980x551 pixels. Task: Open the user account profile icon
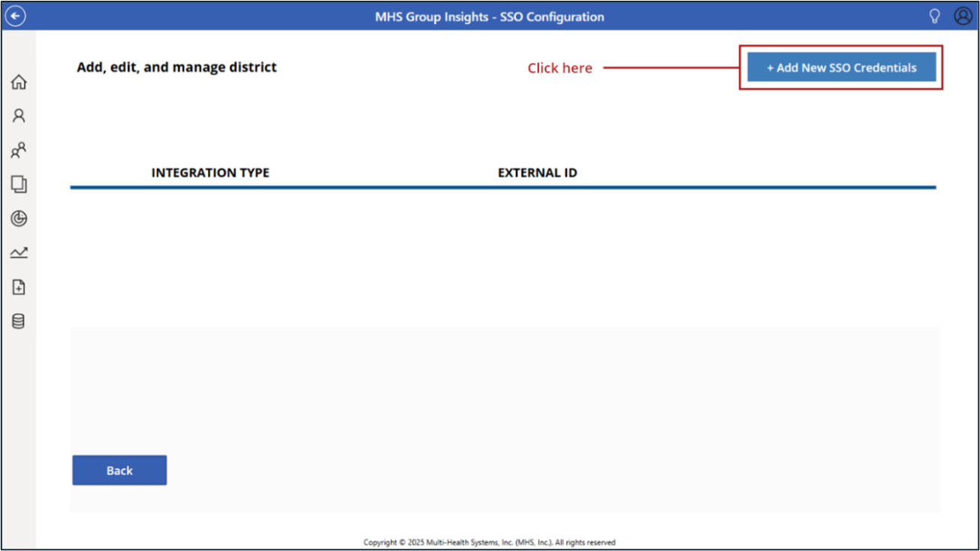click(x=962, y=16)
